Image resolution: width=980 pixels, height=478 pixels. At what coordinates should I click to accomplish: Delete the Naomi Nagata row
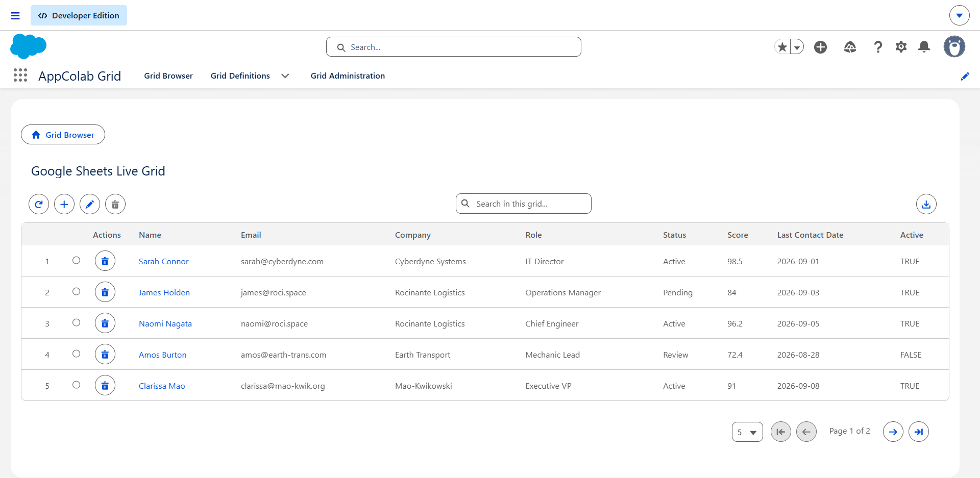click(x=105, y=323)
